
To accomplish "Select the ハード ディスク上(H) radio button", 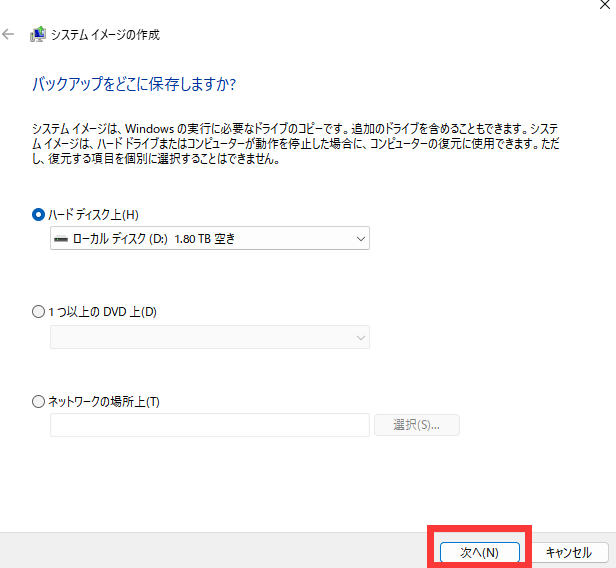I will 39,214.
